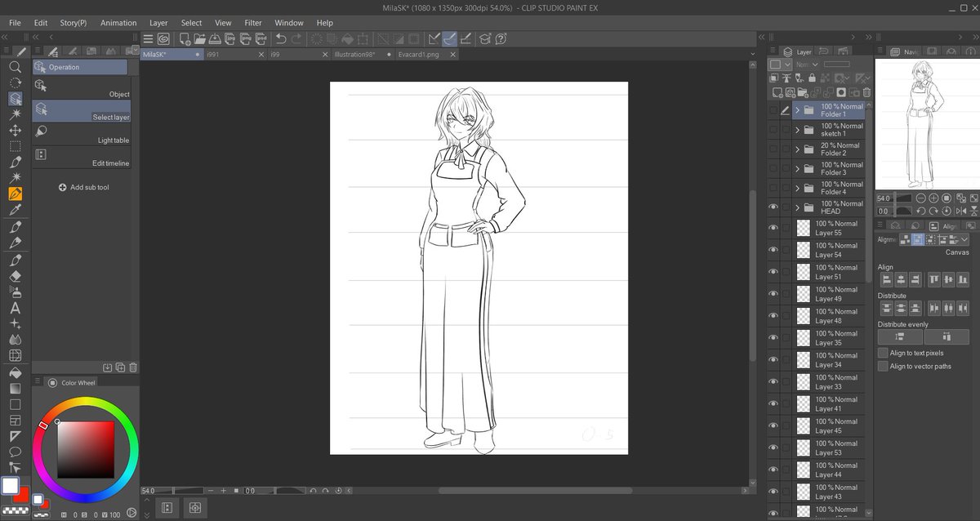Export as jpg from command bar
Viewport: 980px width, 521px height.
coord(231,38)
